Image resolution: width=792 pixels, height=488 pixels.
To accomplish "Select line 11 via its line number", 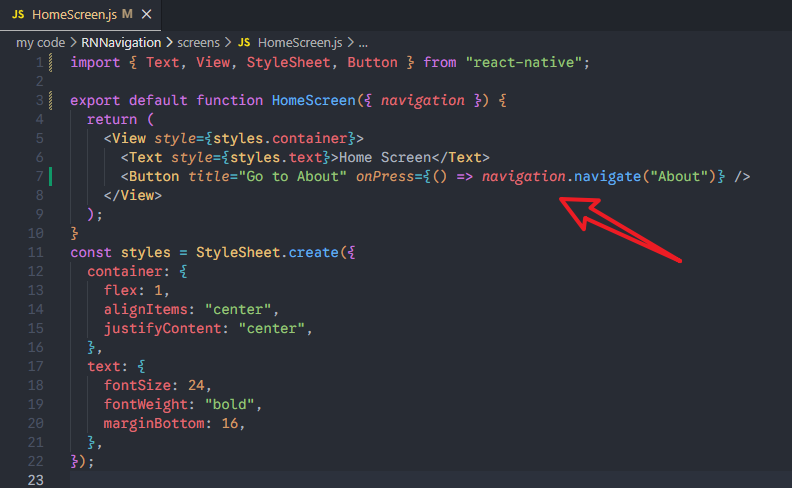I will 35,252.
